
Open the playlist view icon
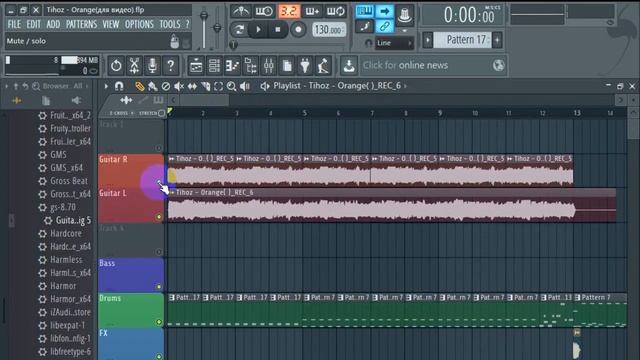196,66
